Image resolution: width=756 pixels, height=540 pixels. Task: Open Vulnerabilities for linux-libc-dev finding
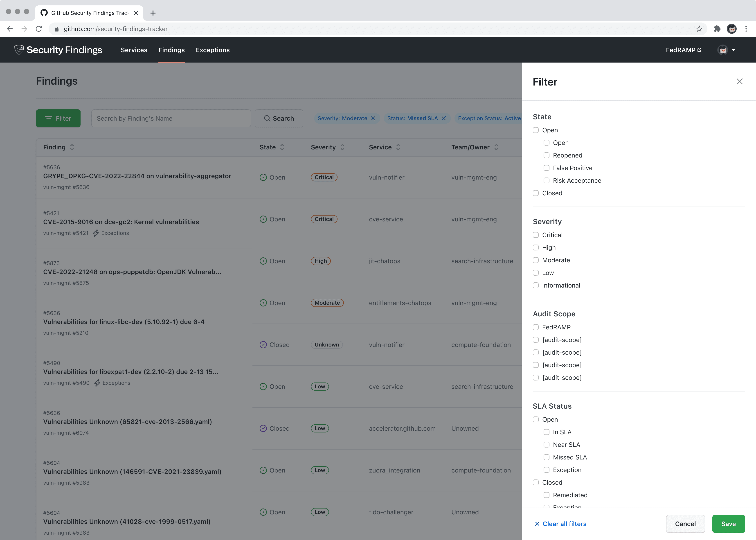pos(124,322)
